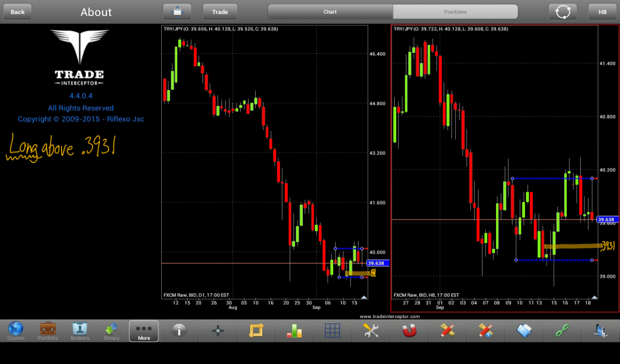Click the info (i) icon
The image size is (620, 364).
179,330
